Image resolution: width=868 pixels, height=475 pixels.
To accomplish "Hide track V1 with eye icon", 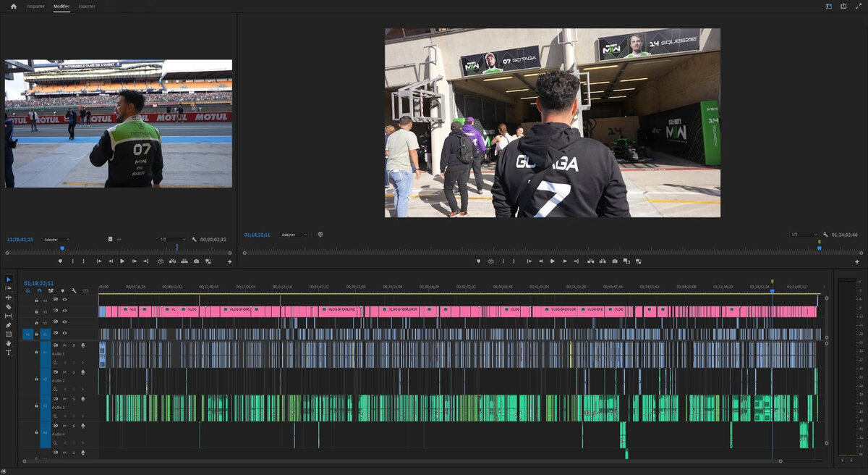I will tap(65, 334).
